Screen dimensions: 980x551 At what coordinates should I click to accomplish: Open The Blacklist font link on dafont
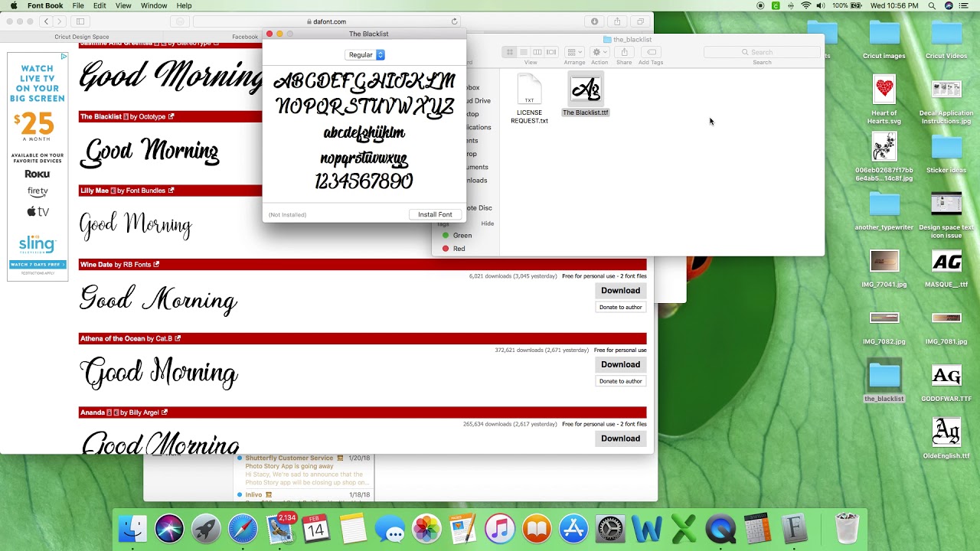[101, 117]
